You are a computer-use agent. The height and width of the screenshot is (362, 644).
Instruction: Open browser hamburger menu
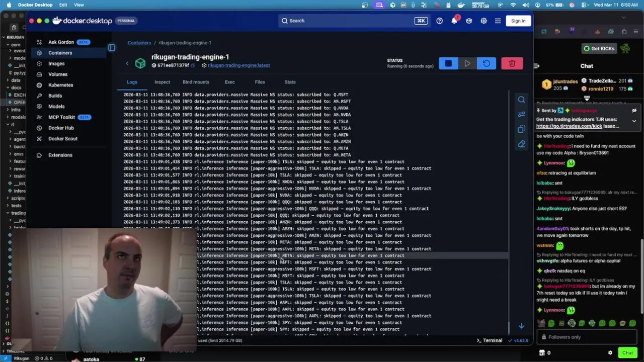point(637,32)
